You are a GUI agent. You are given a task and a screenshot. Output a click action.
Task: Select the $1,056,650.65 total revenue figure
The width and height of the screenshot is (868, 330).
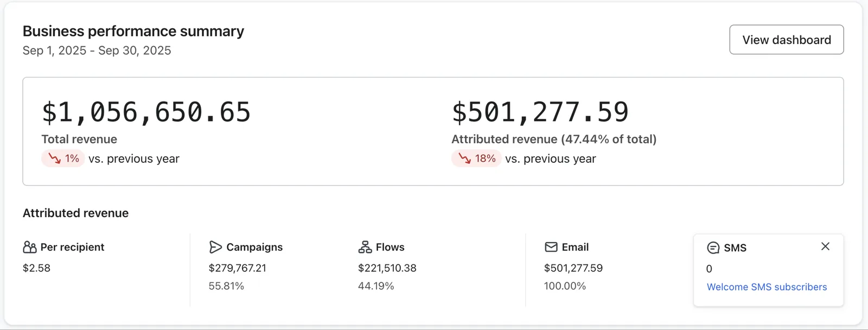pyautogui.click(x=146, y=112)
